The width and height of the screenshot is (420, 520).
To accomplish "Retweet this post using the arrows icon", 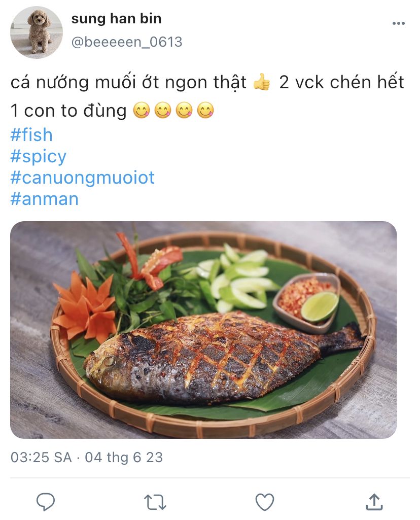I will [x=155, y=502].
